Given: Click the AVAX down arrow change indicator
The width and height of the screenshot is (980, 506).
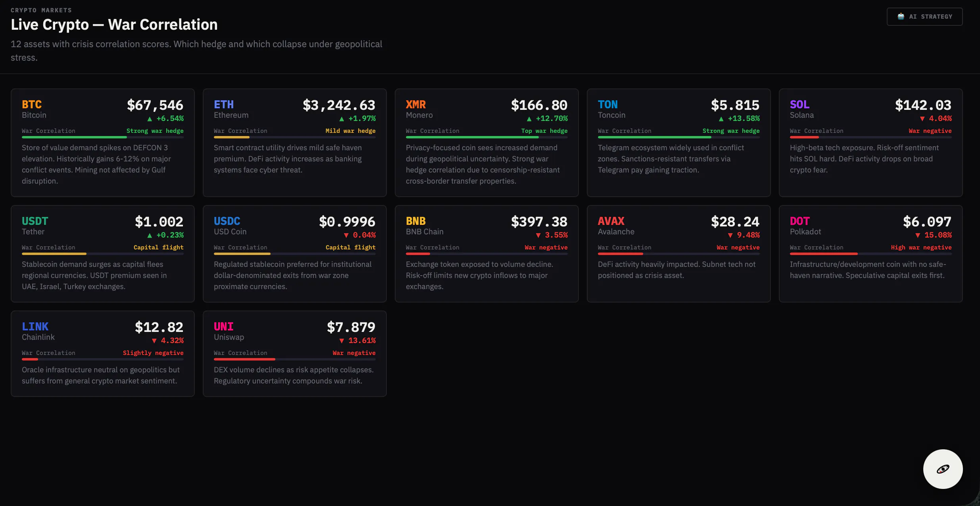Looking at the screenshot, I should (x=730, y=235).
